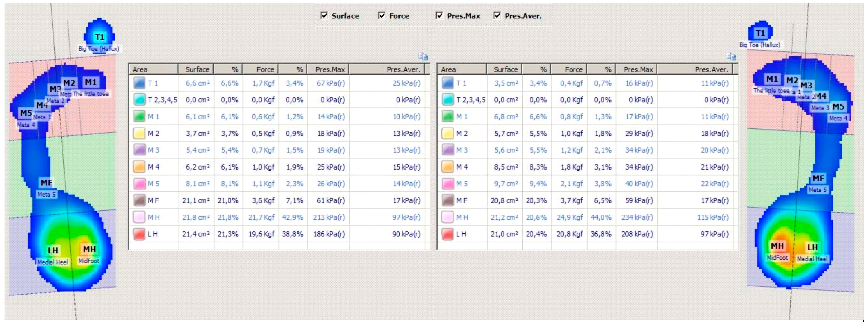Click copy icon above left table
Screen dimensions: 868x325
point(423,57)
